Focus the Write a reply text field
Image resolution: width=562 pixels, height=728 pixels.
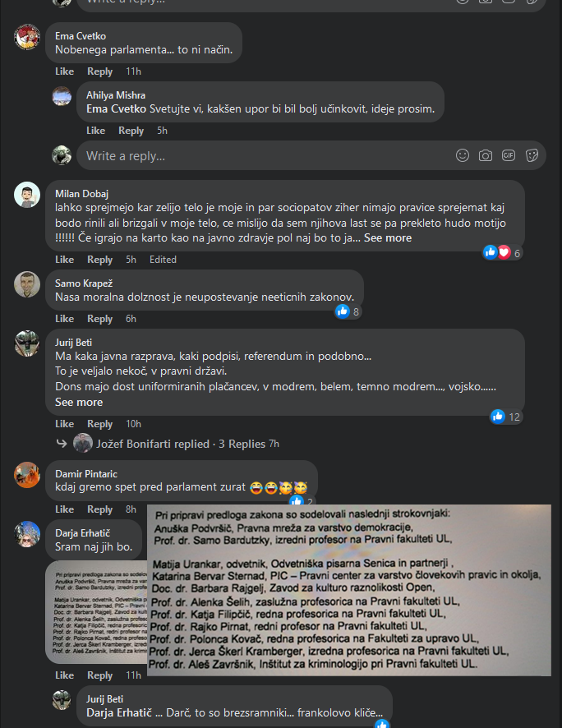265,155
